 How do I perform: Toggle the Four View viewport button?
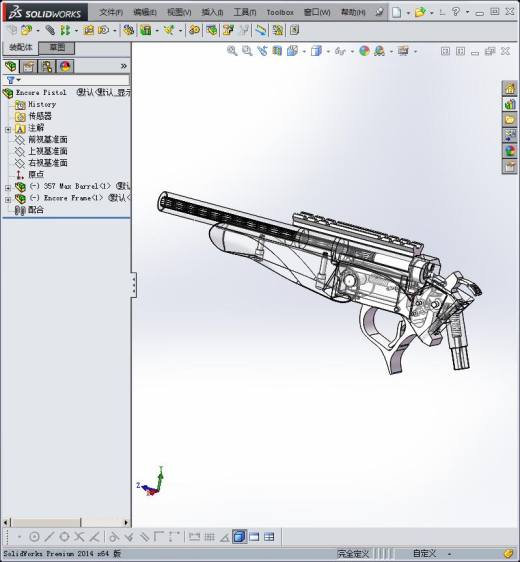point(269,537)
